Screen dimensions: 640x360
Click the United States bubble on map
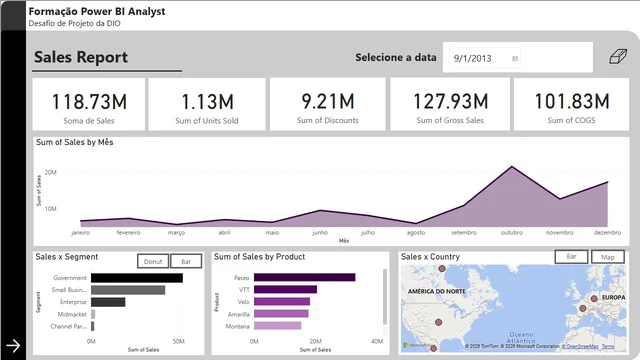[x=438, y=322]
